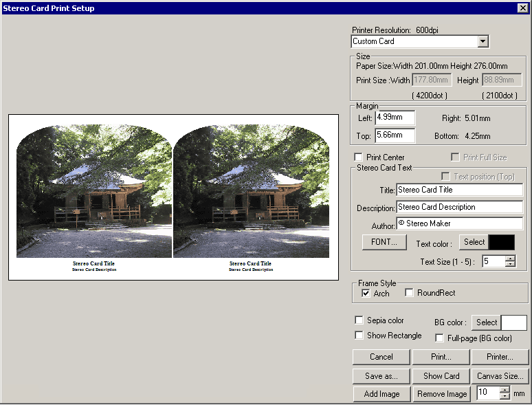
Task: Click Select next to BG color
Action: [486, 322]
